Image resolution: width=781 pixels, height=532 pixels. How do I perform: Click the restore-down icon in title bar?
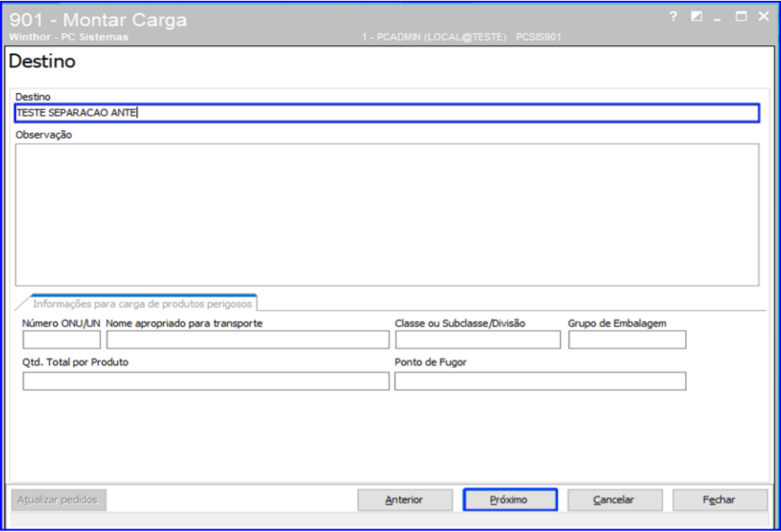click(x=697, y=16)
